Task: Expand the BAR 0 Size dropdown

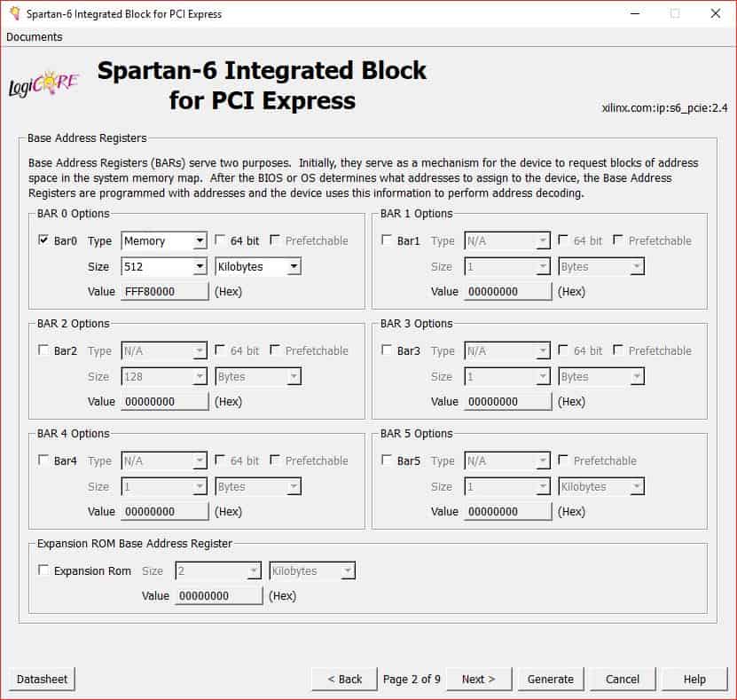Action: click(163, 266)
